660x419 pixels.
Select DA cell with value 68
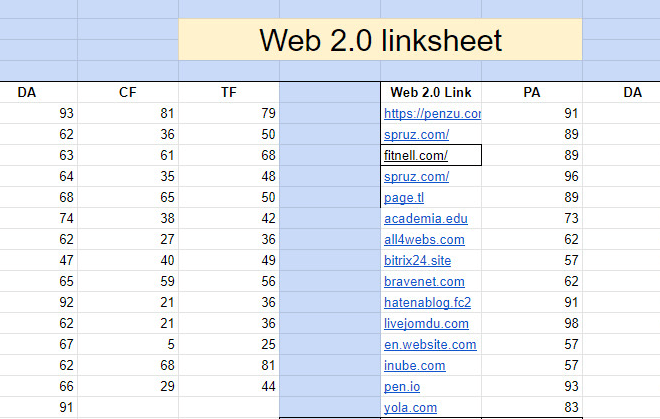[39, 197]
